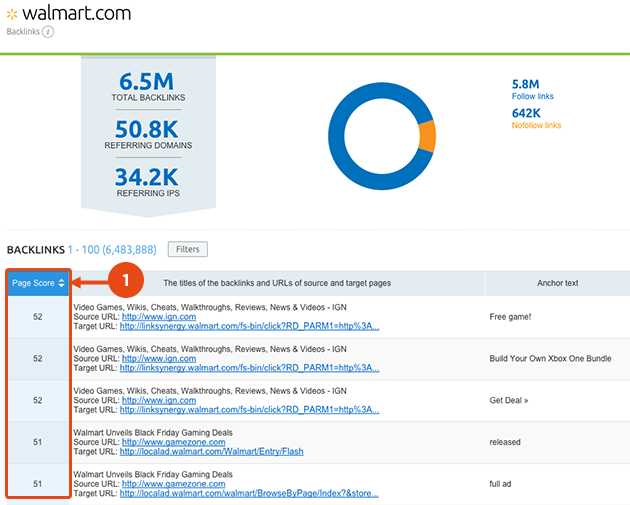The image size is (630, 505).
Task: Click the walmart.com domain title
Action: pyautogui.click(x=77, y=14)
